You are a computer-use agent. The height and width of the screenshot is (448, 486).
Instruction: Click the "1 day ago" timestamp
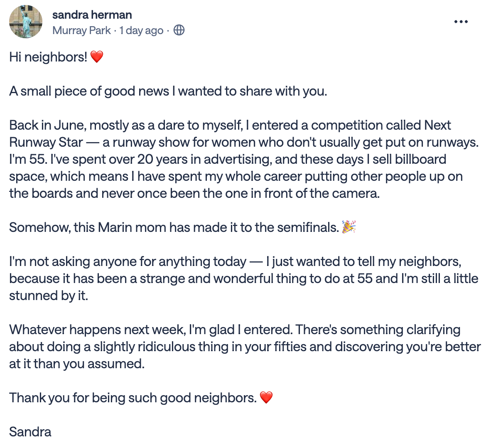tap(141, 30)
